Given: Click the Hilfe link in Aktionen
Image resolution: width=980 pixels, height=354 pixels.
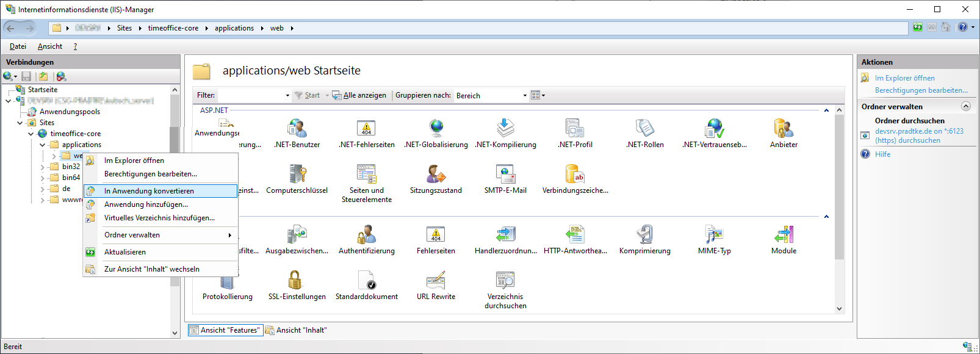Looking at the screenshot, I should [882, 154].
